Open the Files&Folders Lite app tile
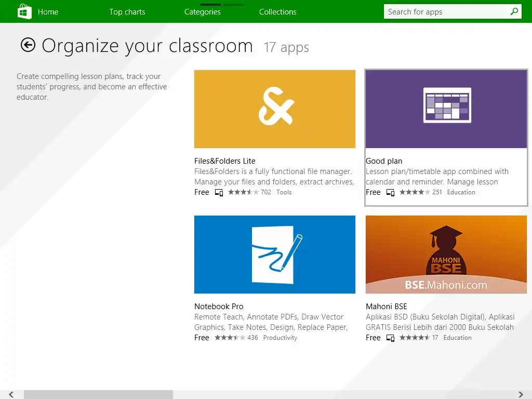This screenshot has height=399, width=532. pyautogui.click(x=275, y=109)
